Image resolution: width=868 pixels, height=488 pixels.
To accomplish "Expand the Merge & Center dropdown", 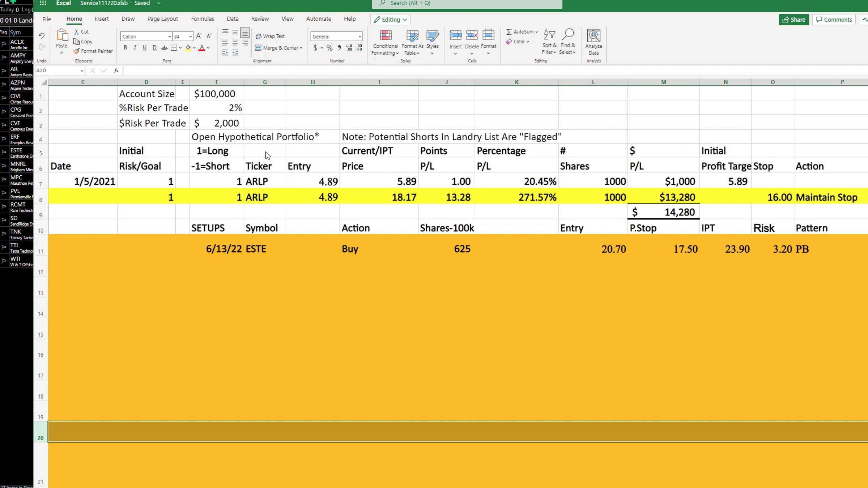I will point(301,48).
